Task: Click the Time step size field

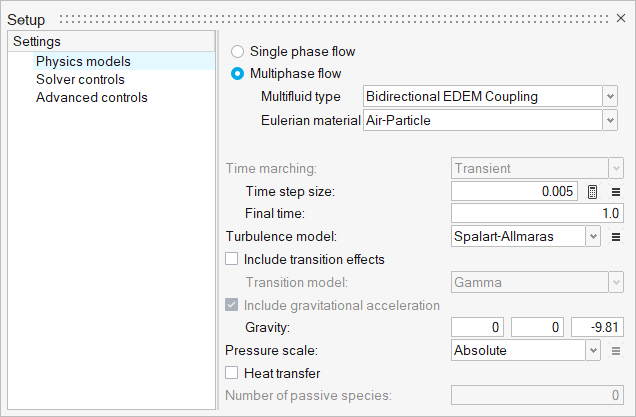Action: click(x=514, y=191)
